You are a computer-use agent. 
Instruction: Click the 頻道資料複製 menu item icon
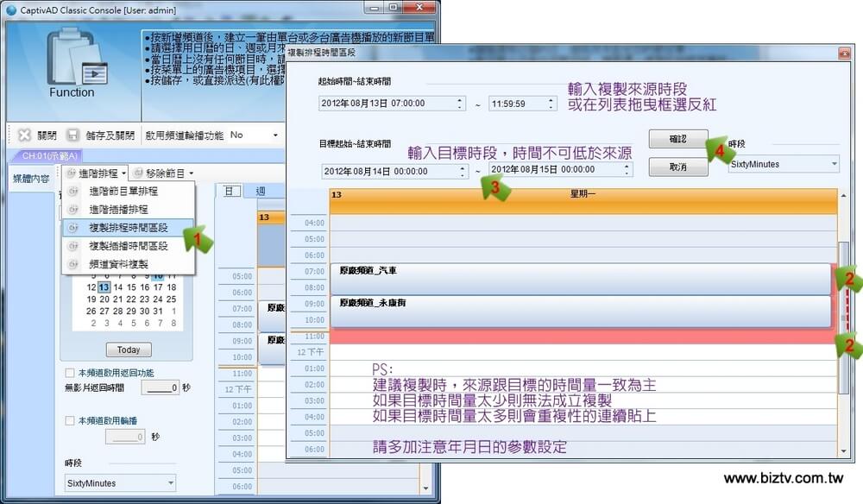coord(73,264)
